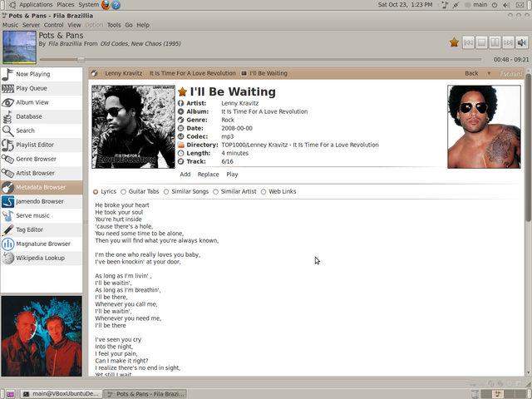Open the Tag Editor
Image resolution: width=532 pixels, height=399 pixels.
click(x=42, y=229)
